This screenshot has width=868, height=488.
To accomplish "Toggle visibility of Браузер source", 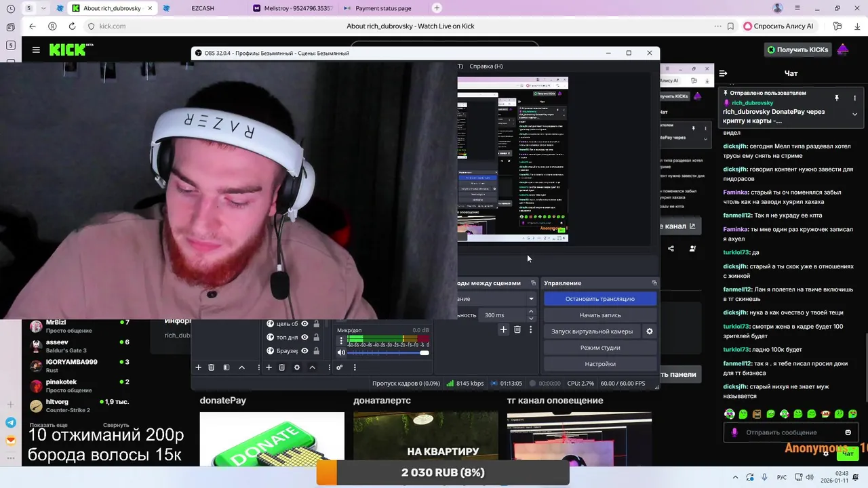I will click(304, 350).
